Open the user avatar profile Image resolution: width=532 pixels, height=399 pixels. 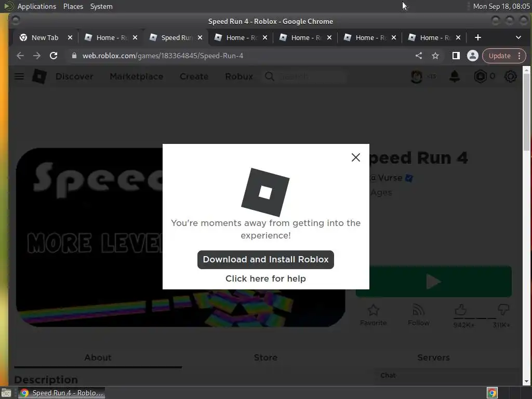[417, 76]
